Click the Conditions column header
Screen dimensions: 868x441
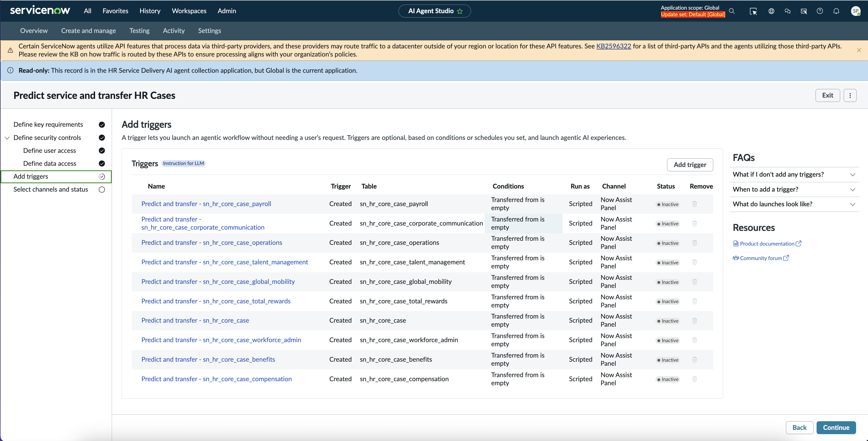(x=508, y=187)
